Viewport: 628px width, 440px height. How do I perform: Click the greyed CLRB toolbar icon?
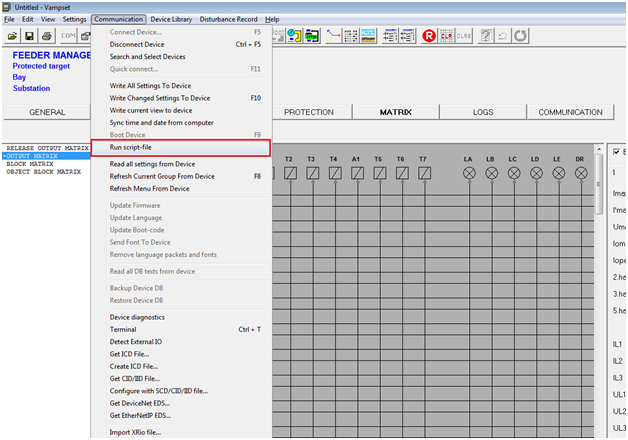(x=464, y=36)
